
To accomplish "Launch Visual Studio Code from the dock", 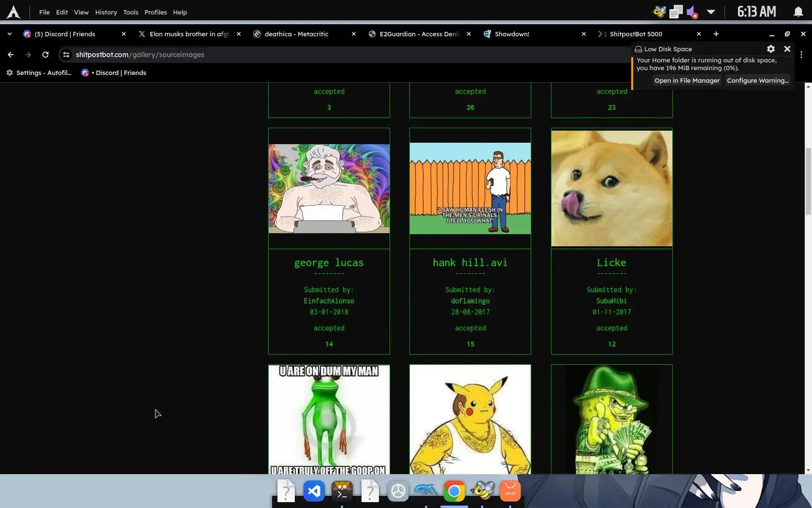I will [x=314, y=492].
